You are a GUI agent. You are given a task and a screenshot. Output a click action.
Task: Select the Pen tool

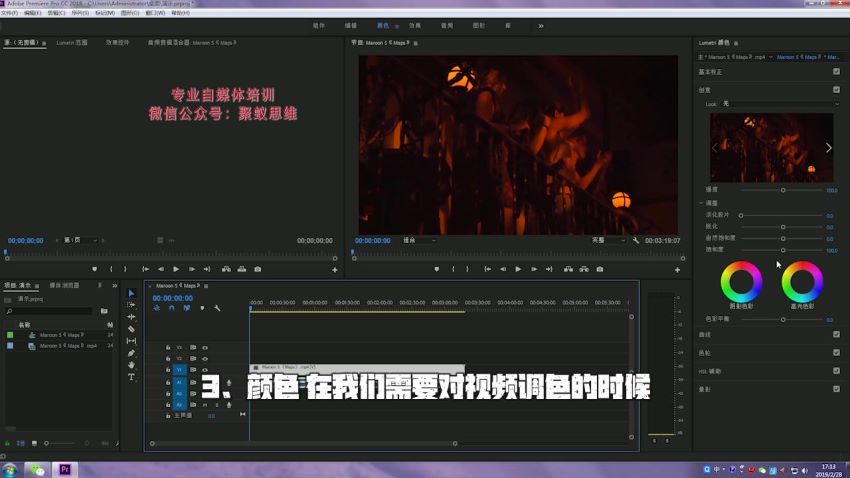coord(131,353)
